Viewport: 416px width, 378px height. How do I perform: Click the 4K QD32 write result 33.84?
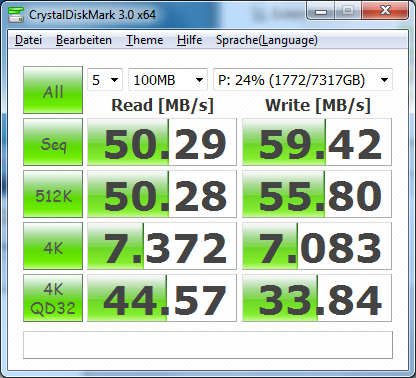point(317,298)
